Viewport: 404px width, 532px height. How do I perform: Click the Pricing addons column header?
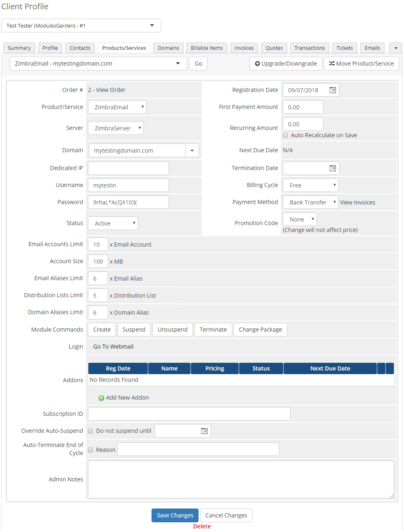click(x=215, y=368)
